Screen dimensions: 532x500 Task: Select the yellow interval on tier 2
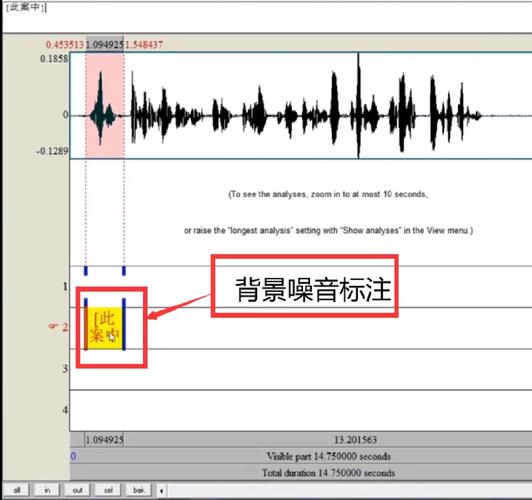click(105, 328)
